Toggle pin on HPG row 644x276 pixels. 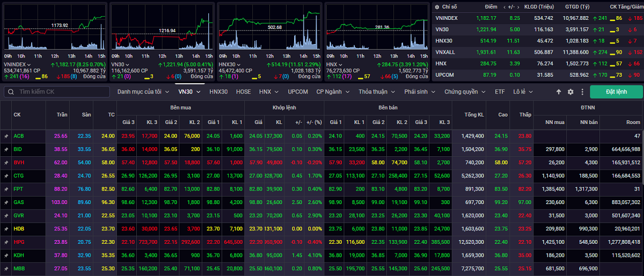tap(6, 242)
